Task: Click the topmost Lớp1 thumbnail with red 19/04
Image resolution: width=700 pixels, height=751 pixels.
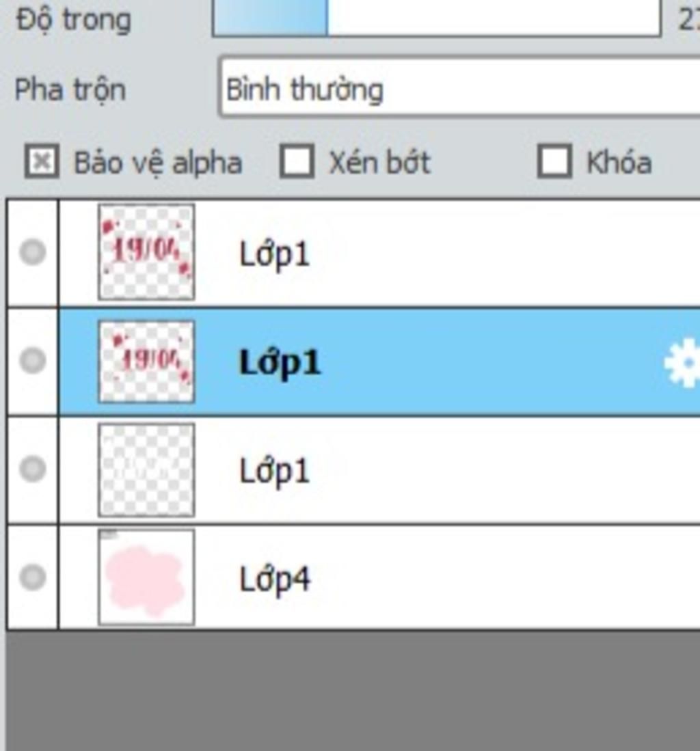Action: [x=146, y=252]
